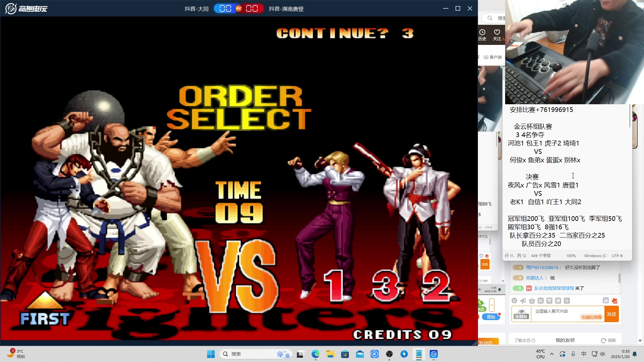Viewport: 644px width, 362px height.
Task: Click the microphone icon in system tray
Action: tap(573, 354)
